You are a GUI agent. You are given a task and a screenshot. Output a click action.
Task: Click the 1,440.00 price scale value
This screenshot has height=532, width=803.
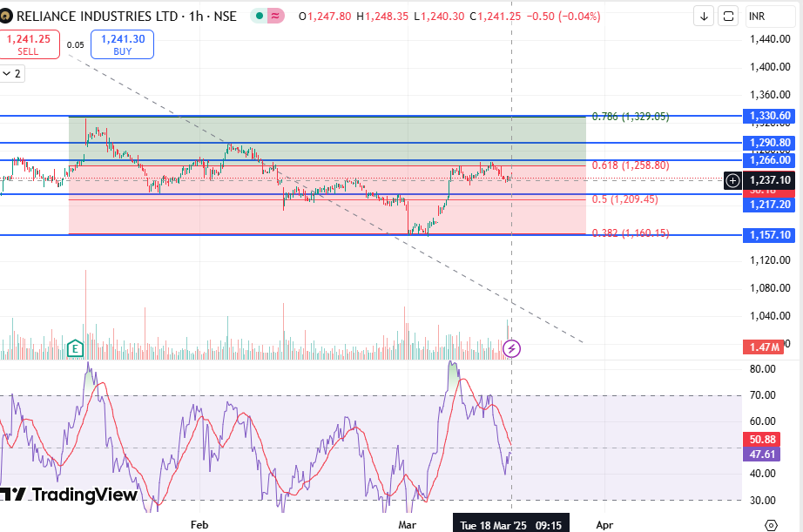tap(770, 39)
